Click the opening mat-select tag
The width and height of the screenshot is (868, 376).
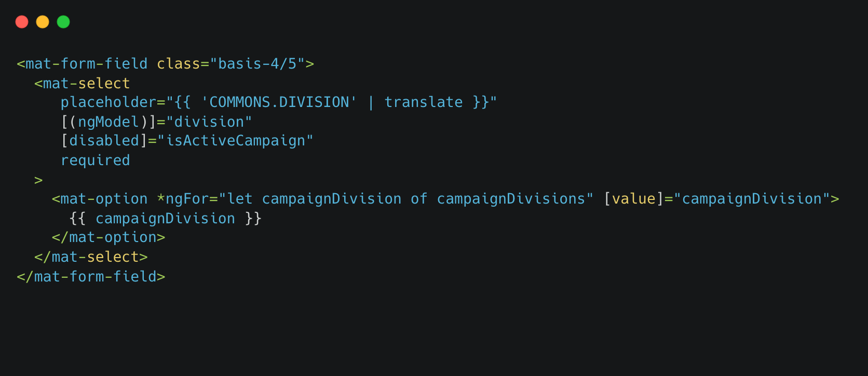[82, 83]
